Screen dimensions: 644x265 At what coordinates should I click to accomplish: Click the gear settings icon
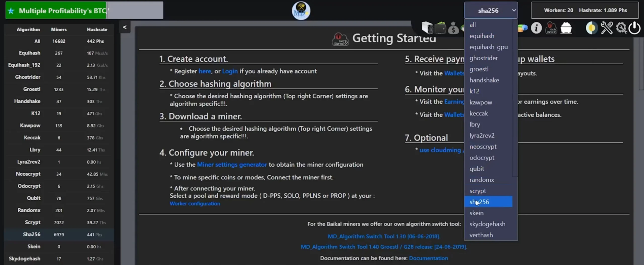(x=621, y=28)
